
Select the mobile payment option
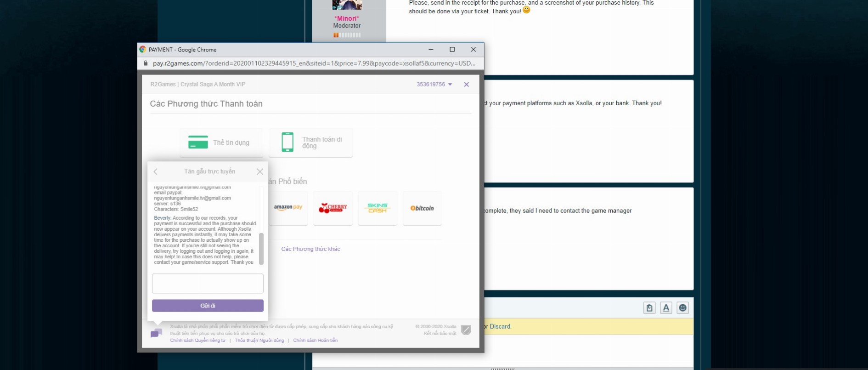point(310,142)
